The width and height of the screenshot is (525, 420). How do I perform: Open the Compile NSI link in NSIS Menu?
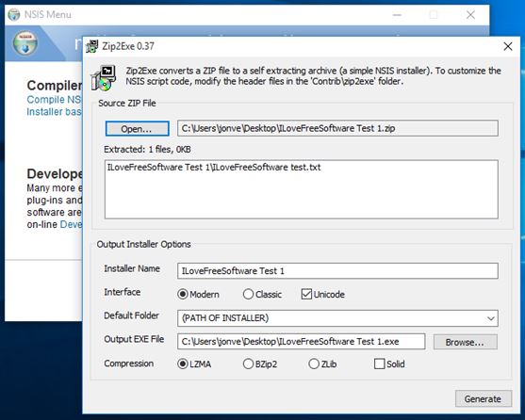tap(54, 99)
